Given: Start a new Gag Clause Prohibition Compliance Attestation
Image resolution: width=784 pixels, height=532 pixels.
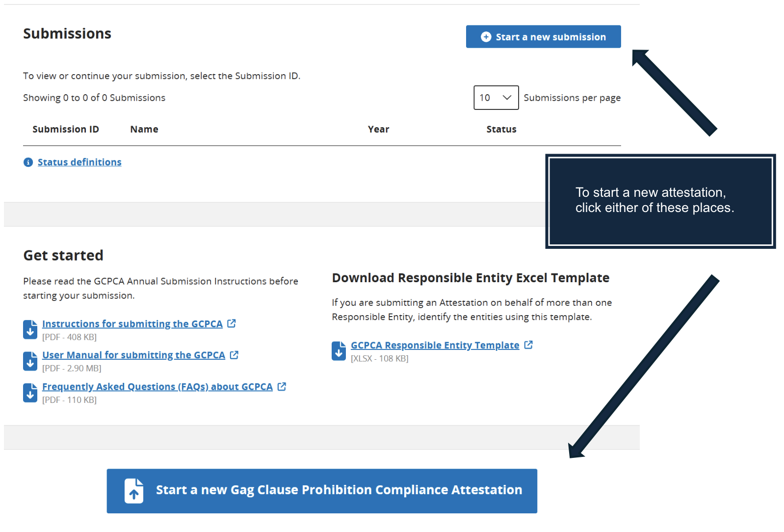Looking at the screenshot, I should pyautogui.click(x=339, y=490).
